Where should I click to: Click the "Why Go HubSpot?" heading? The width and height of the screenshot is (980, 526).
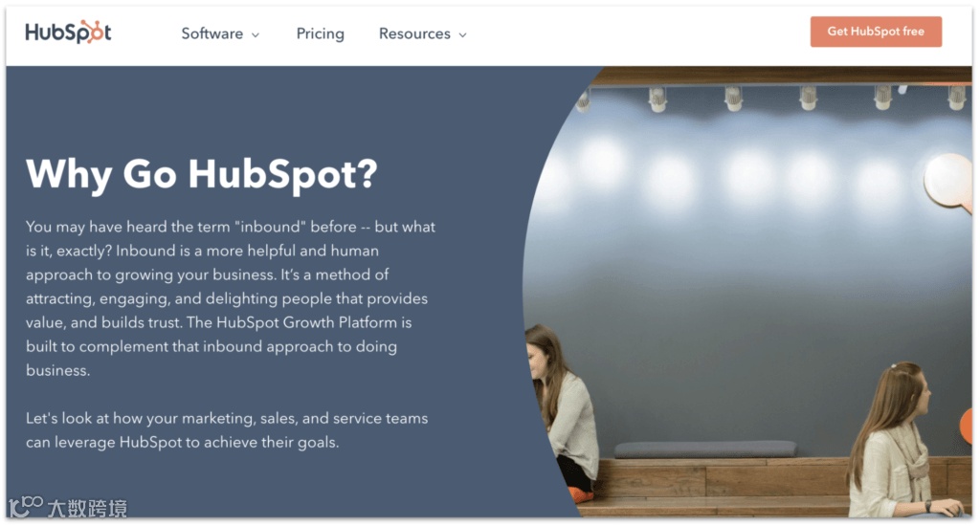(x=201, y=174)
